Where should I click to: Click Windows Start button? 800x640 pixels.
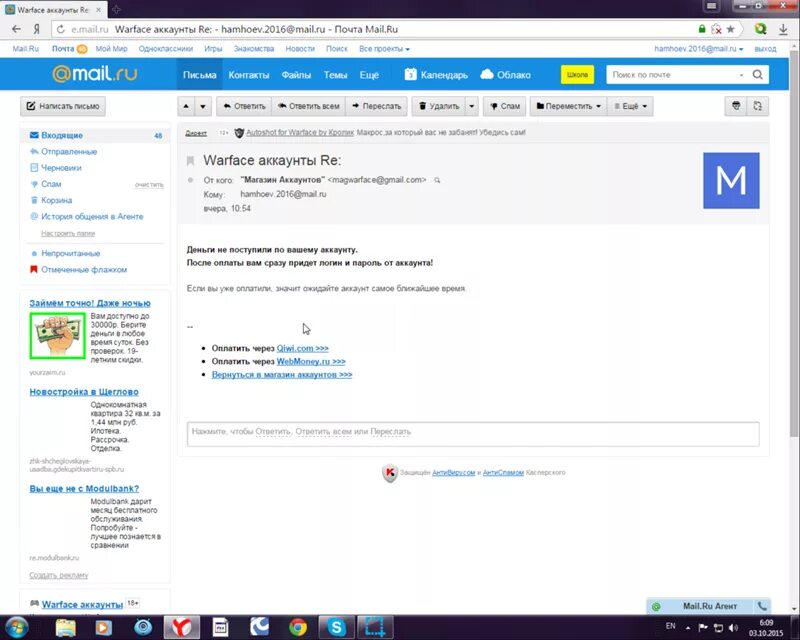coord(15,627)
